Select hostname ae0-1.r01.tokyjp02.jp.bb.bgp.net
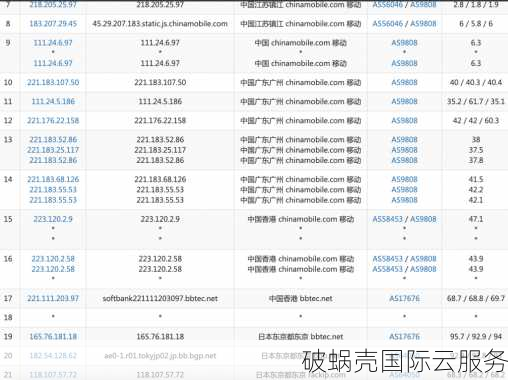 pos(160,356)
